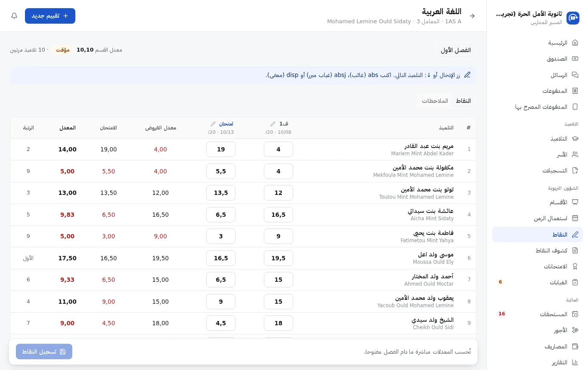This screenshot has width=588, height=370.
Task: Click ف1 mark field for Toutou Mint Mohamed Lemine
Action: (279, 193)
